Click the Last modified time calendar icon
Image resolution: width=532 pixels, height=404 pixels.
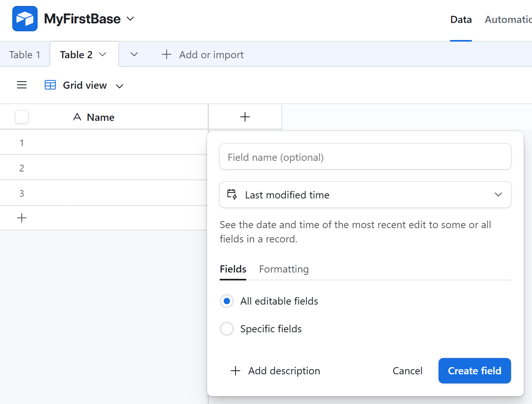pyautogui.click(x=232, y=194)
